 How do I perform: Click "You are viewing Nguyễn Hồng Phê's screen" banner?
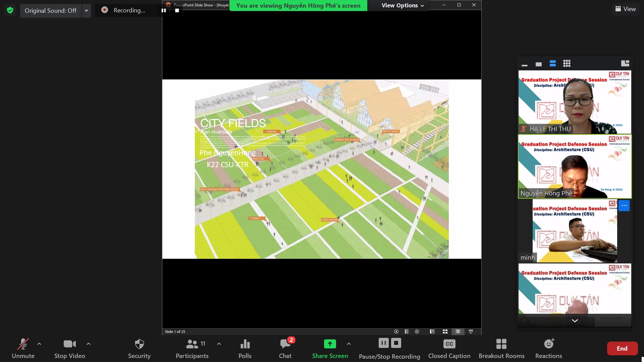coord(298,5)
